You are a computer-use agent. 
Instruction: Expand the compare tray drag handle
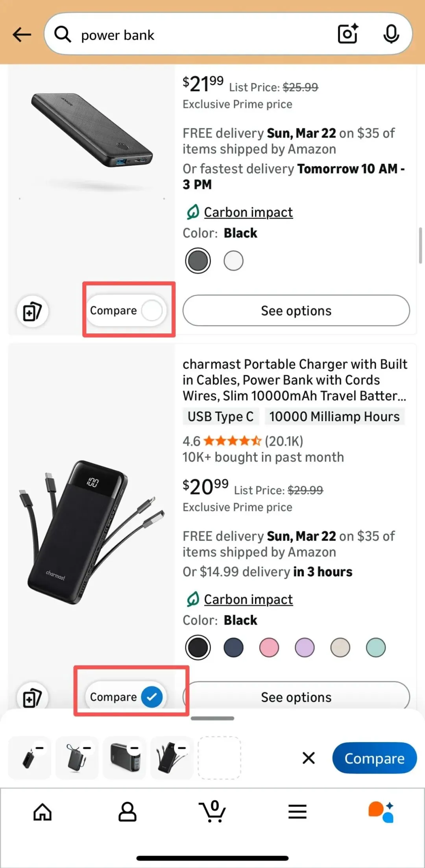point(213,718)
